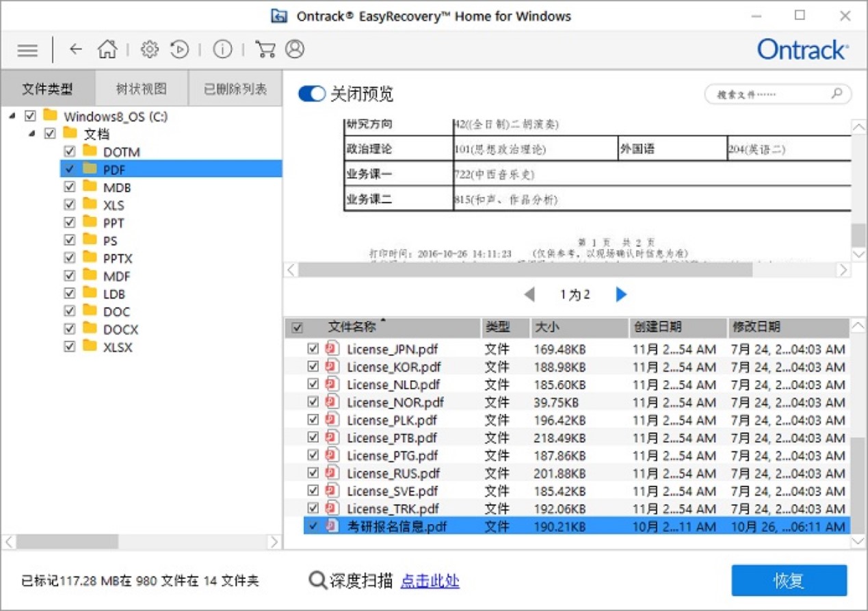Viewport: 868px width, 611px height.
Task: Return to the home screen icon
Action: pyautogui.click(x=107, y=49)
